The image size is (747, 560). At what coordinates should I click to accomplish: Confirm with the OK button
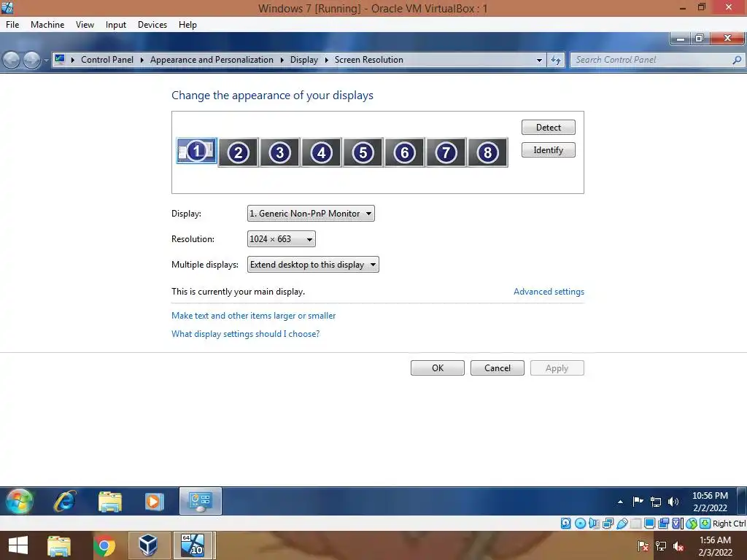(x=438, y=368)
